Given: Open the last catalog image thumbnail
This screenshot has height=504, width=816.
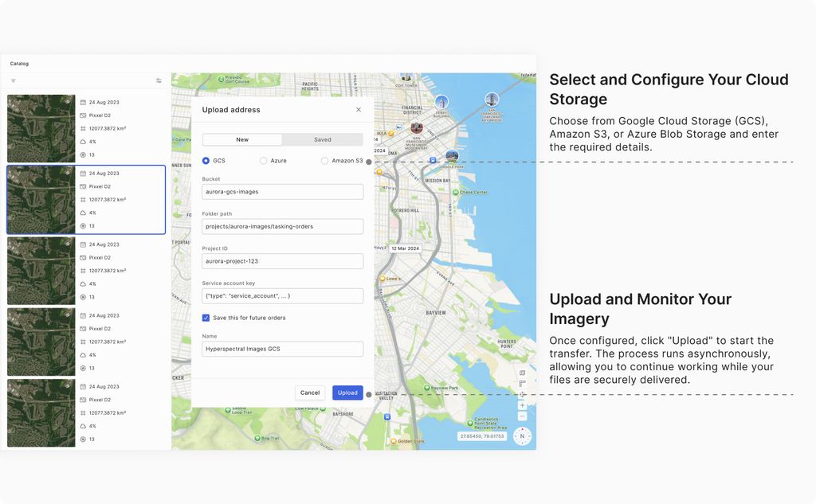Looking at the screenshot, I should click(x=41, y=413).
